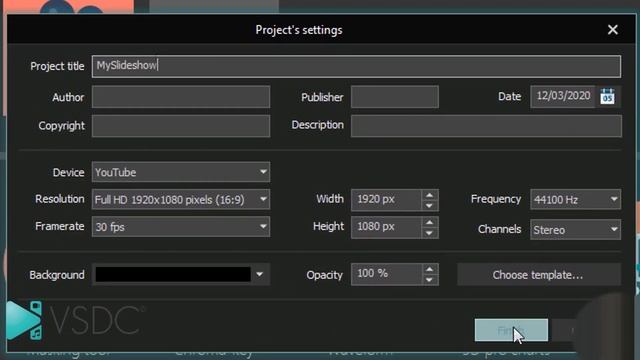Click the black Background color swatch

[x=173, y=275]
